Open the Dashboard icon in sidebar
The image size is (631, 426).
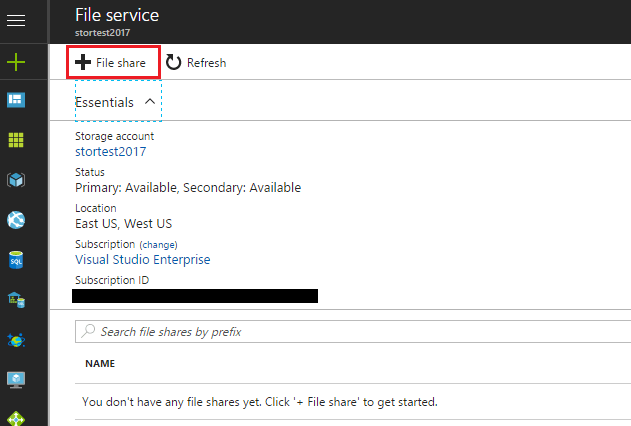[x=16, y=100]
